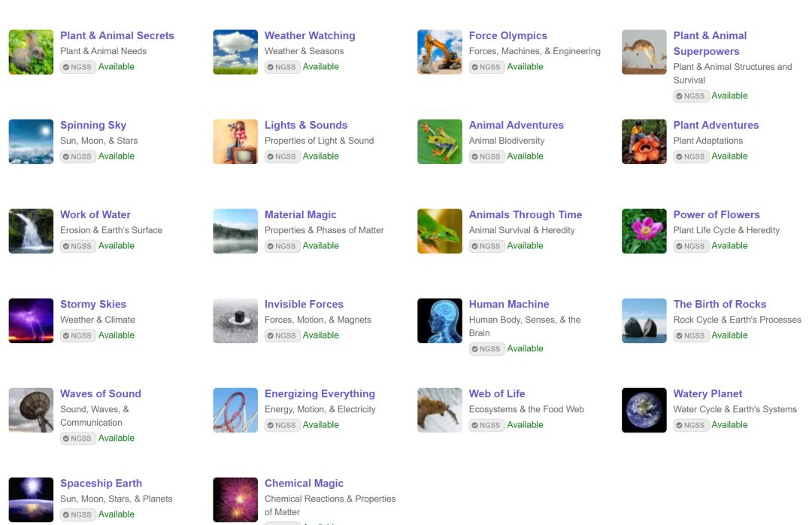Click the NGSS badge under Properties & Phases of Matter
812x525 pixels.
coord(282,246)
